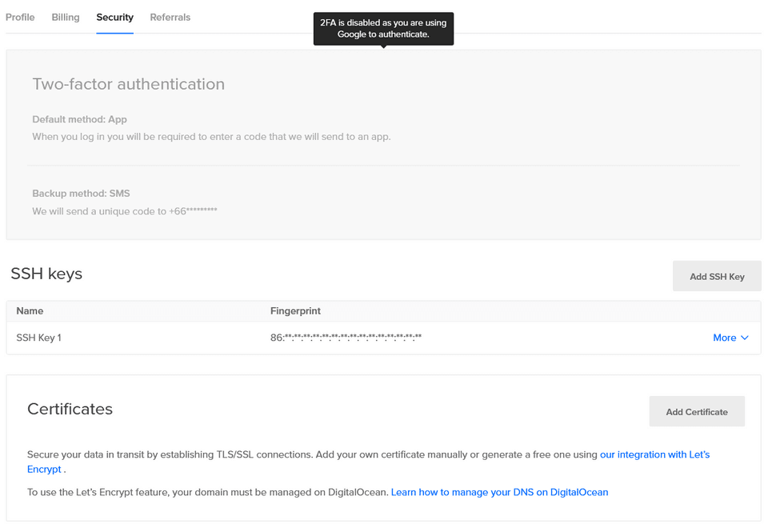Viewport: 768px width, 532px height.
Task: Switch to the Billing tab
Action: (66, 17)
